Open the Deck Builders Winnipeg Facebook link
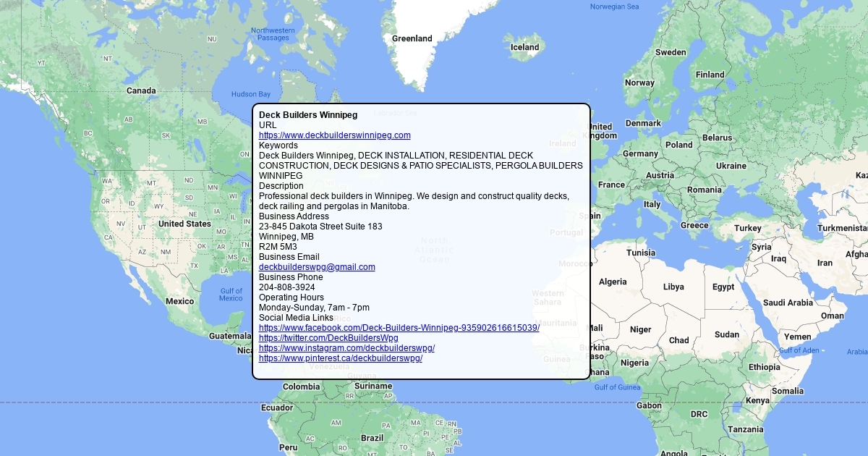868x456 pixels. [x=399, y=328]
